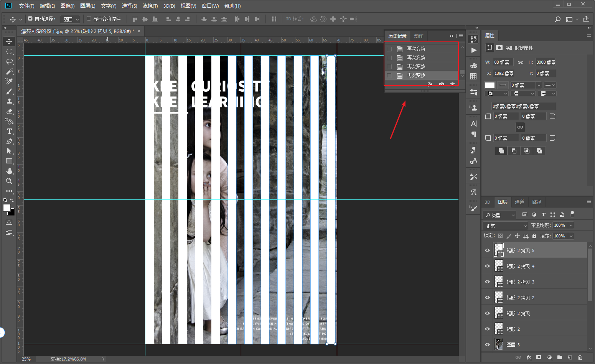This screenshot has height=364, width=595.
Task: Click the shape fill color swatch
Action: tap(490, 85)
